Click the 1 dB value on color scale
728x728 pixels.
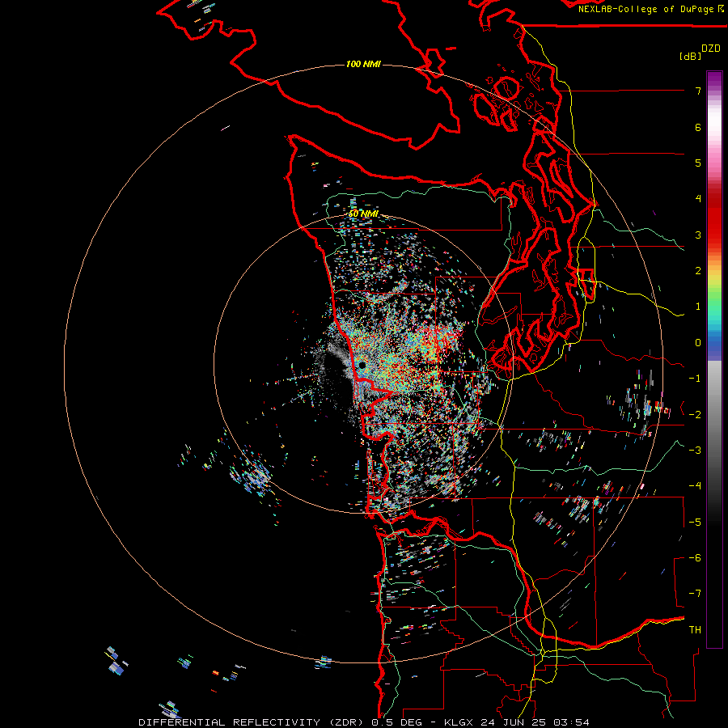(x=698, y=307)
